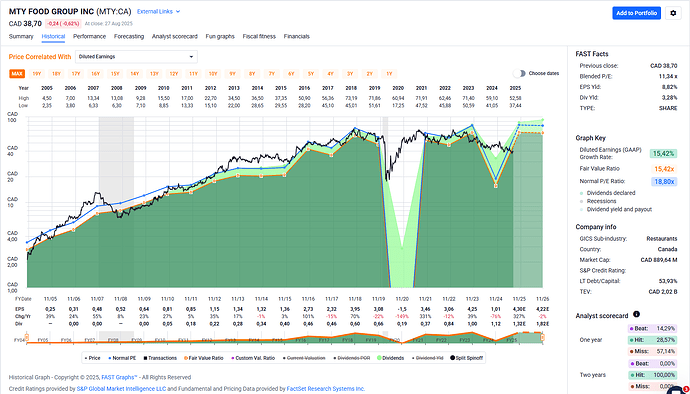Toggle Recessions graph key
Screen dimensions: 690x394
(x=598, y=201)
